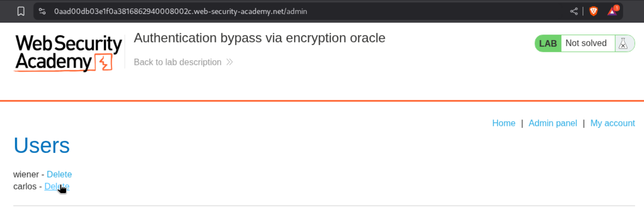Click the lab title heading text
Screen dimensions: 644x214
259,38
